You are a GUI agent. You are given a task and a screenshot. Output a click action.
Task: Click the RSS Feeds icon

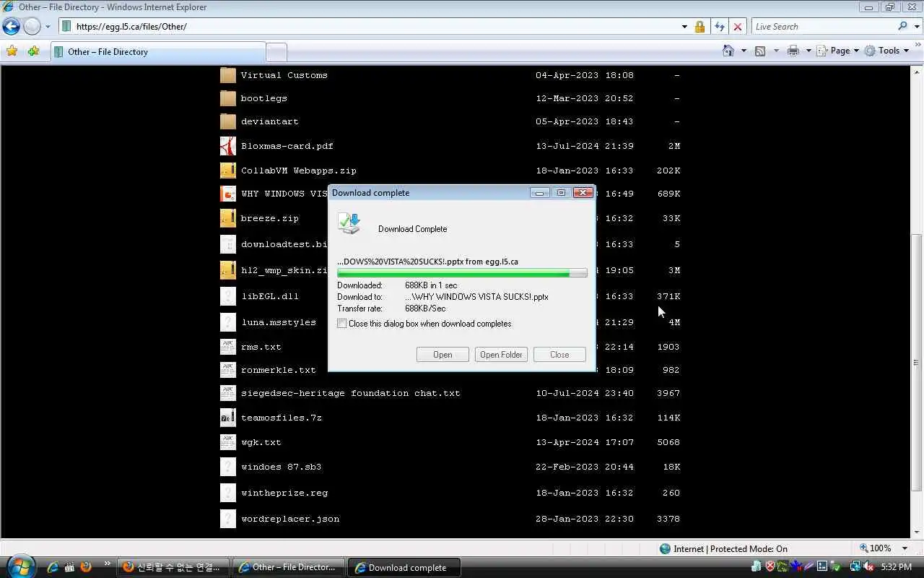[x=760, y=51]
